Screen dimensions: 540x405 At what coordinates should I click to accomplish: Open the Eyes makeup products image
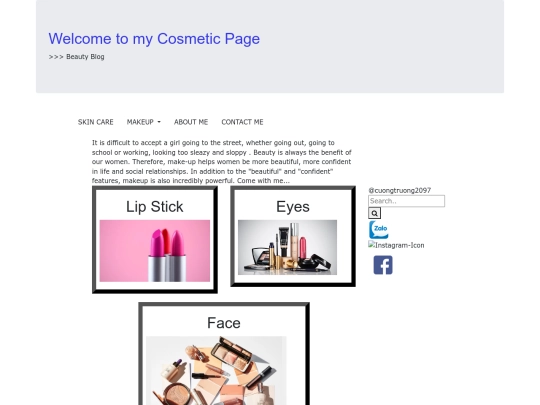coord(287,247)
